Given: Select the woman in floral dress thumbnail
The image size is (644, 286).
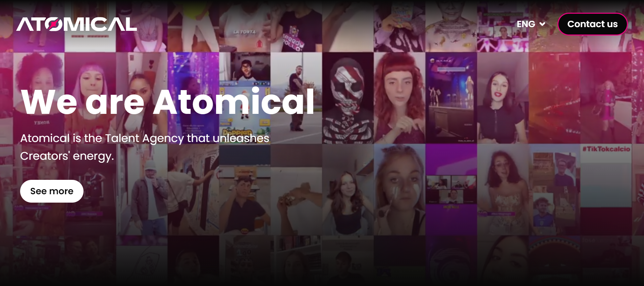Looking at the screenshot, I should click(503, 190).
